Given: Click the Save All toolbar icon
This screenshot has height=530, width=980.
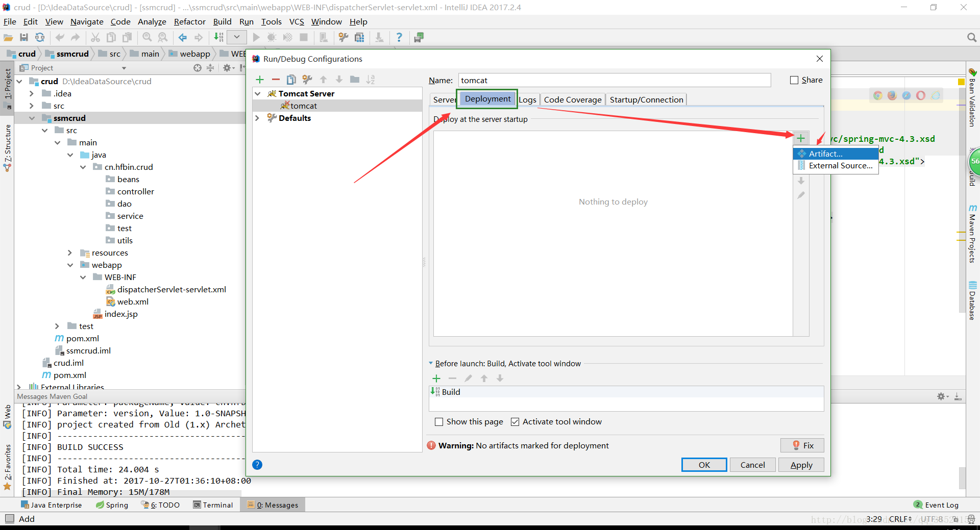Looking at the screenshot, I should (x=24, y=37).
